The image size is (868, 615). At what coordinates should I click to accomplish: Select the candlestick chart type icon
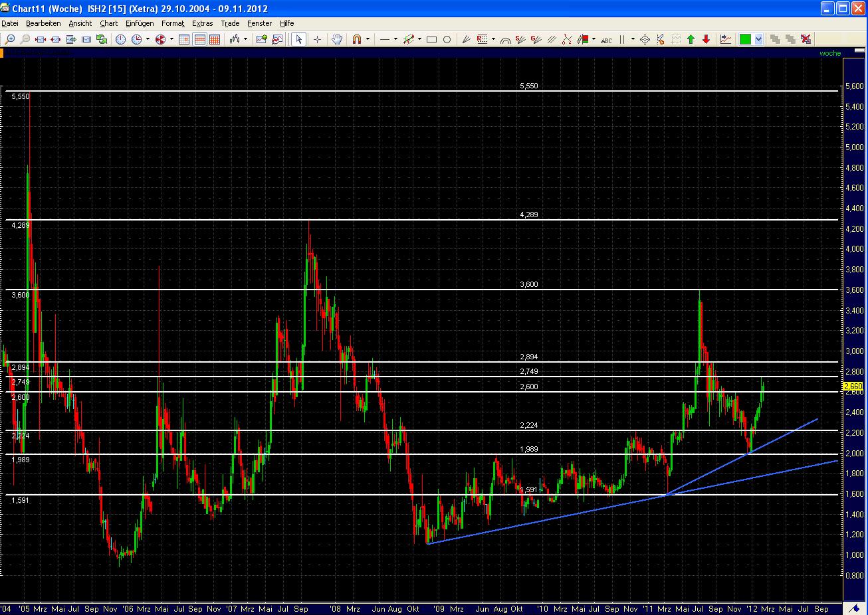pos(236,39)
